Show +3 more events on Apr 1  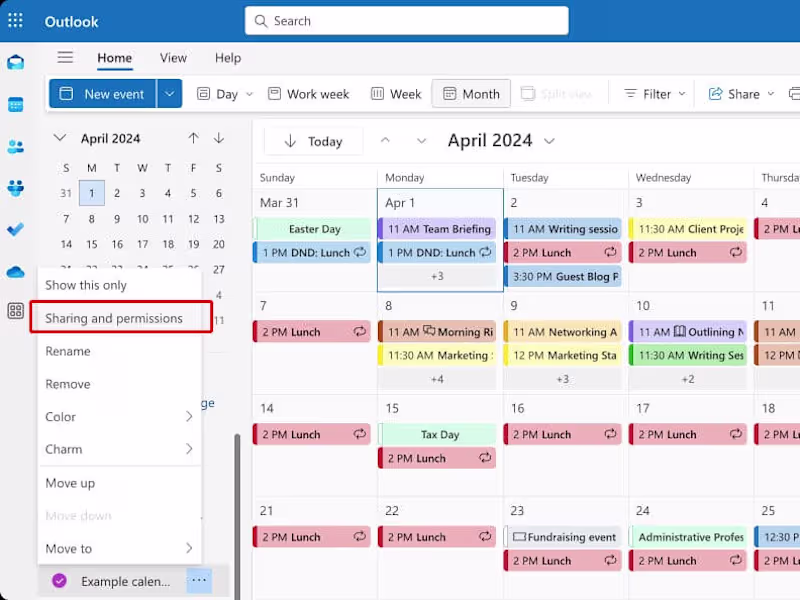(438, 277)
